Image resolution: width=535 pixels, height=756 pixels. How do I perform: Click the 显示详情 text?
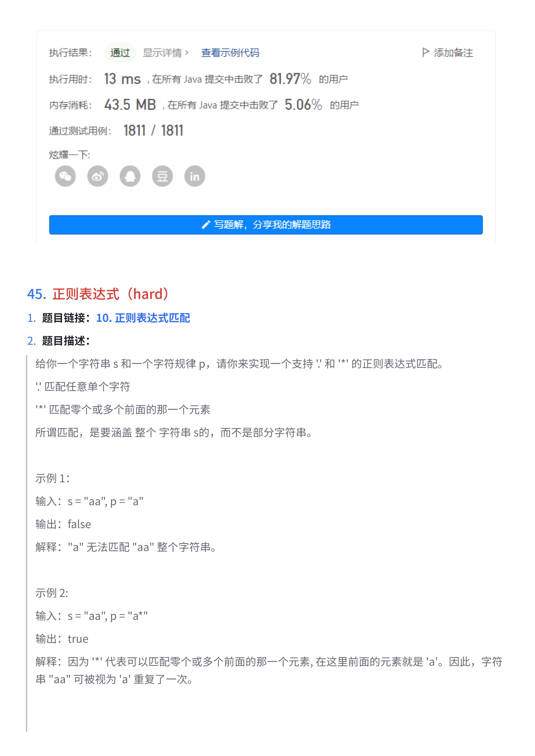click(x=162, y=53)
